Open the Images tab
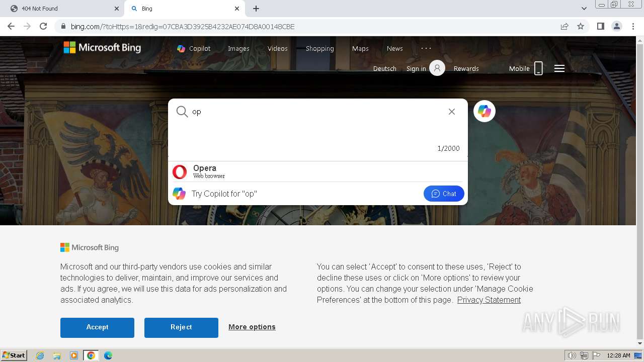This screenshot has width=644, height=362. point(238,48)
